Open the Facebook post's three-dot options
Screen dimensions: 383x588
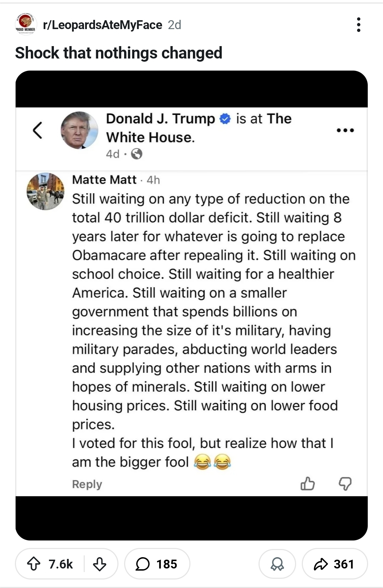(x=345, y=130)
